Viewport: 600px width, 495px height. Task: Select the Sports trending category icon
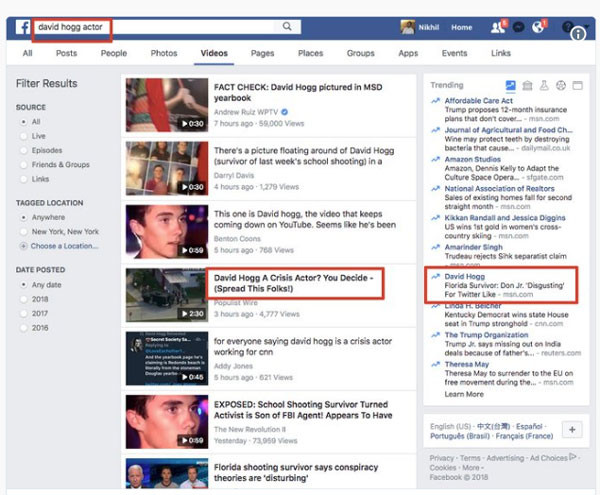[561, 85]
